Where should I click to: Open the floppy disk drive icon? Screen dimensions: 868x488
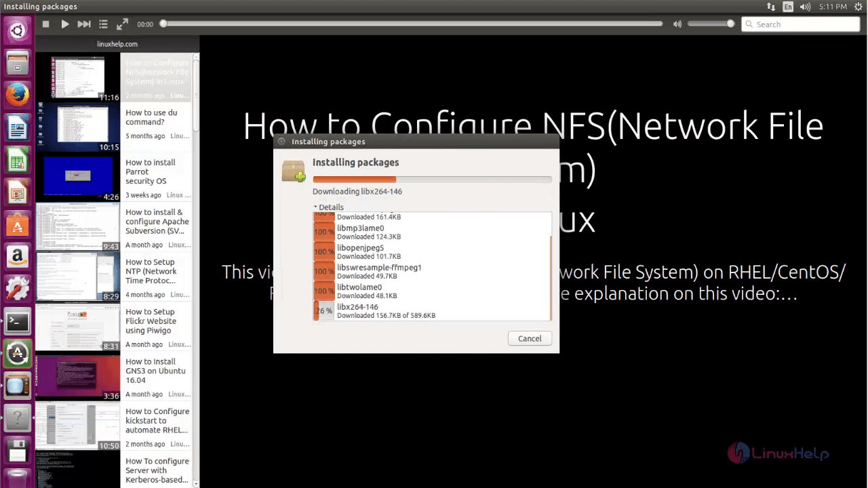click(x=18, y=450)
